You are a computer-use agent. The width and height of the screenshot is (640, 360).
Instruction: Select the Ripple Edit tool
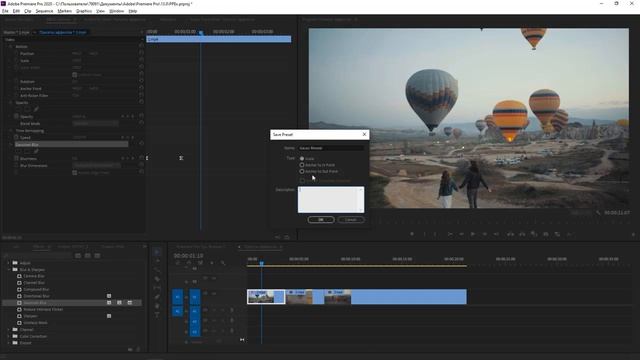(157, 270)
